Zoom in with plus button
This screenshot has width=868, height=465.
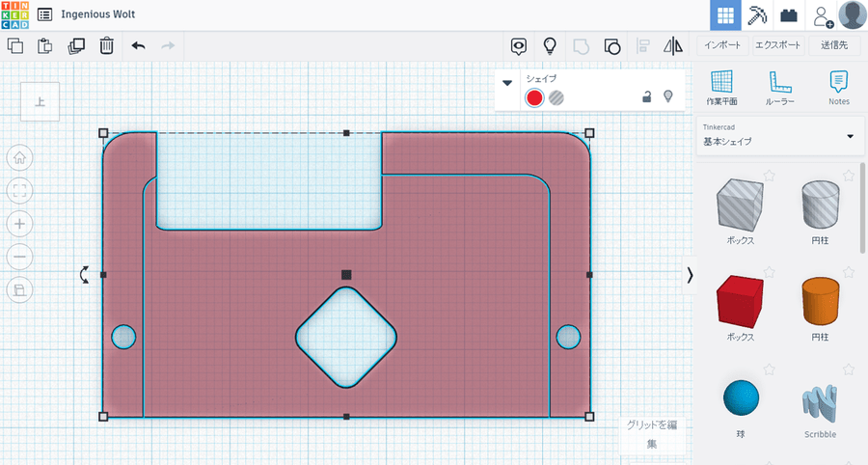point(19,224)
